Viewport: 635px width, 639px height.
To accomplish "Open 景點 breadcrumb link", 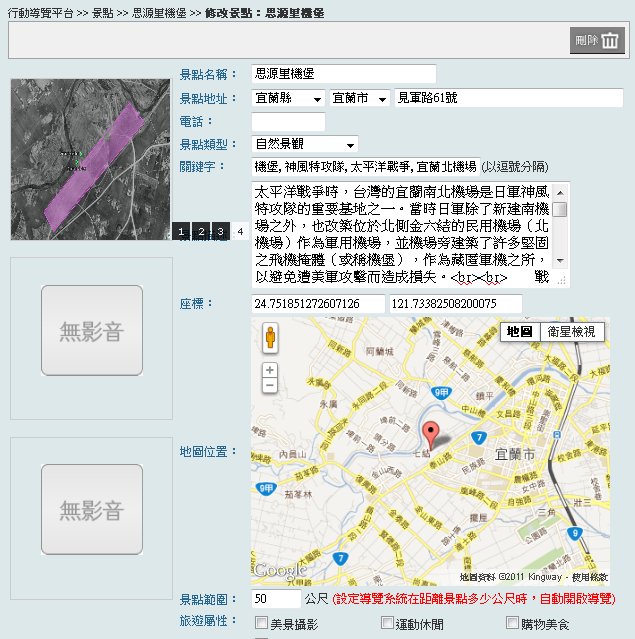I will click(x=102, y=13).
